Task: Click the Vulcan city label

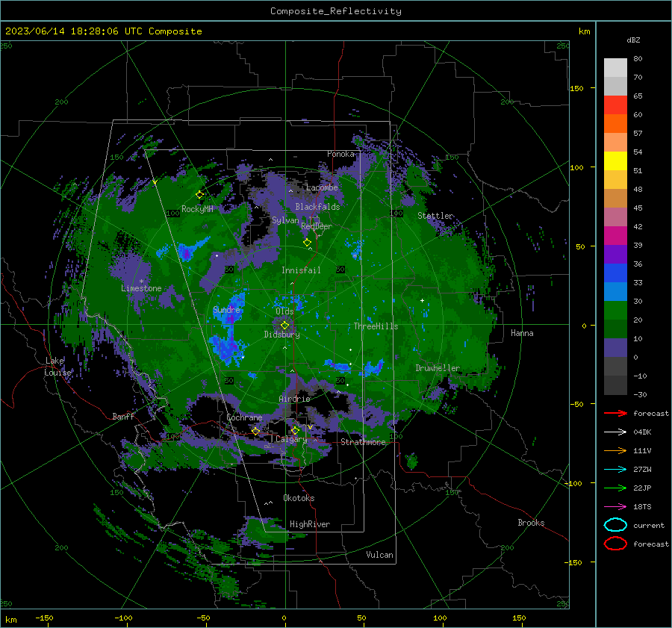Action: point(380,555)
